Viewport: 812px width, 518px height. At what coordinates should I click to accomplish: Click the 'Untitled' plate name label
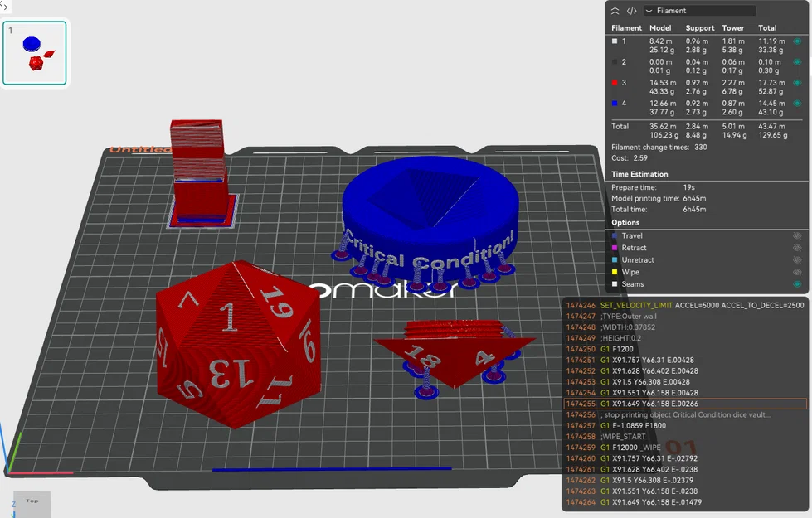click(x=140, y=149)
